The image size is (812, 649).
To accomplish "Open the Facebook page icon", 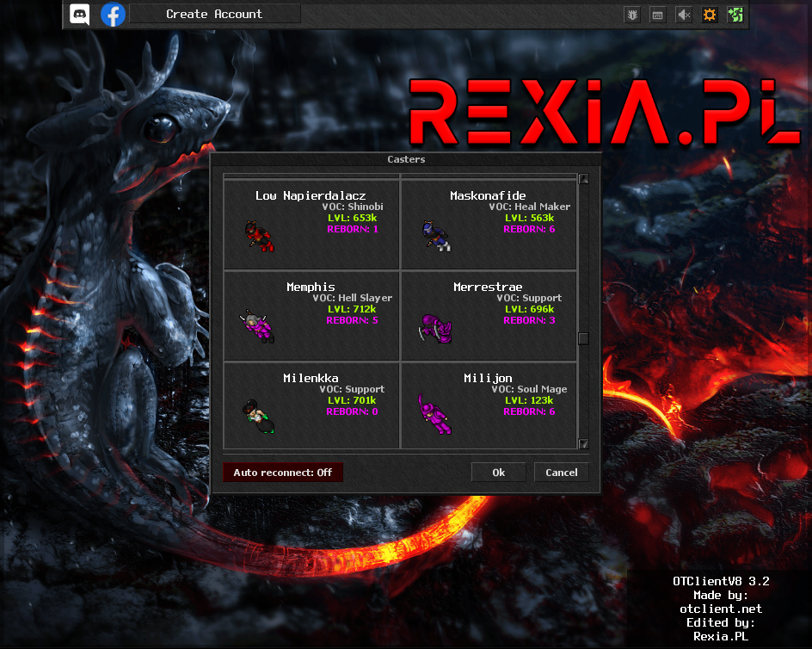I will click(113, 14).
